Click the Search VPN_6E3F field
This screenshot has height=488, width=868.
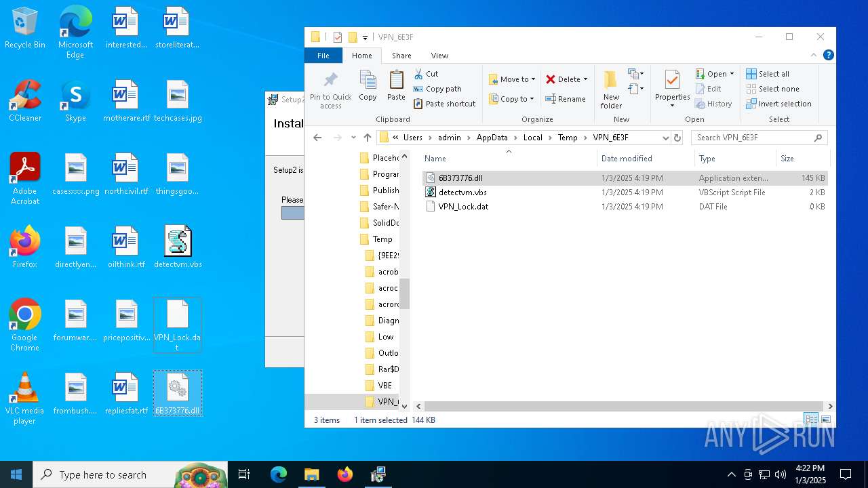(759, 138)
